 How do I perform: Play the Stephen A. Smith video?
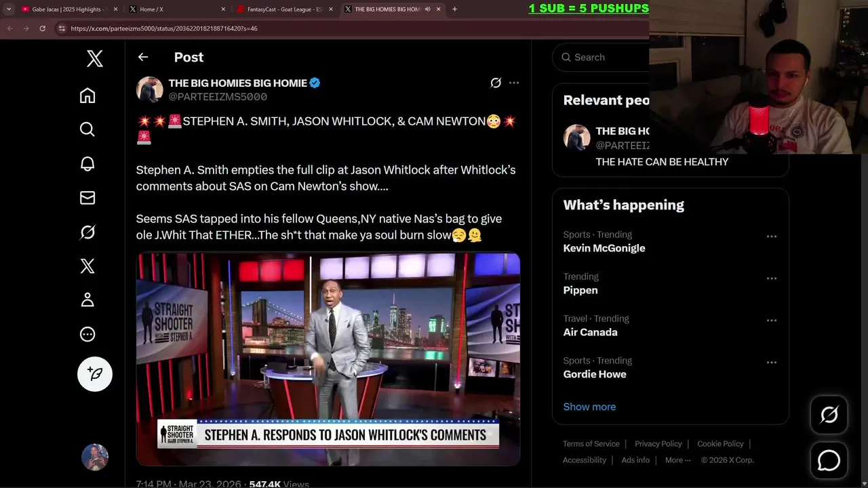coord(328,359)
